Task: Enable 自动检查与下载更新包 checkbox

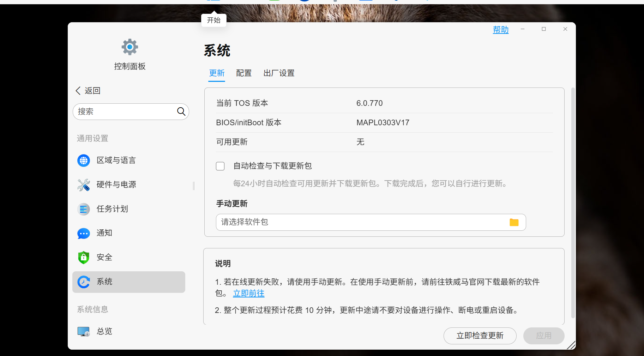Action: point(220,166)
